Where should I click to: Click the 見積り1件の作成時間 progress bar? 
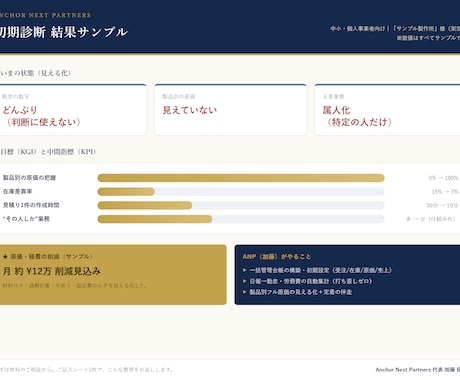tap(241, 205)
